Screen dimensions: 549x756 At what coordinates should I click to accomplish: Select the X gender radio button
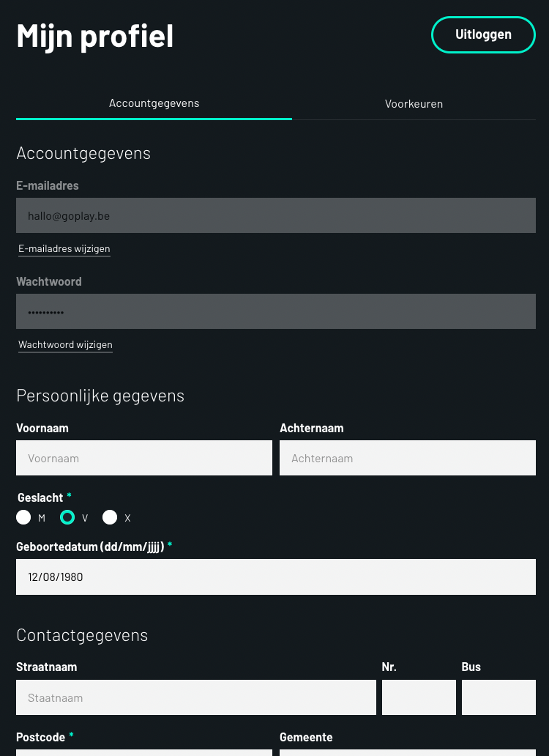(110, 517)
